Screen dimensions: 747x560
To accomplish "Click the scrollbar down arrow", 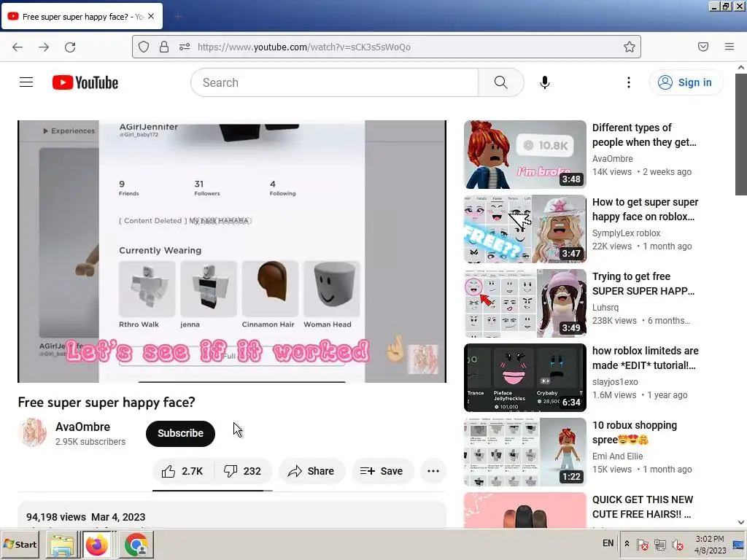I will click(741, 522).
